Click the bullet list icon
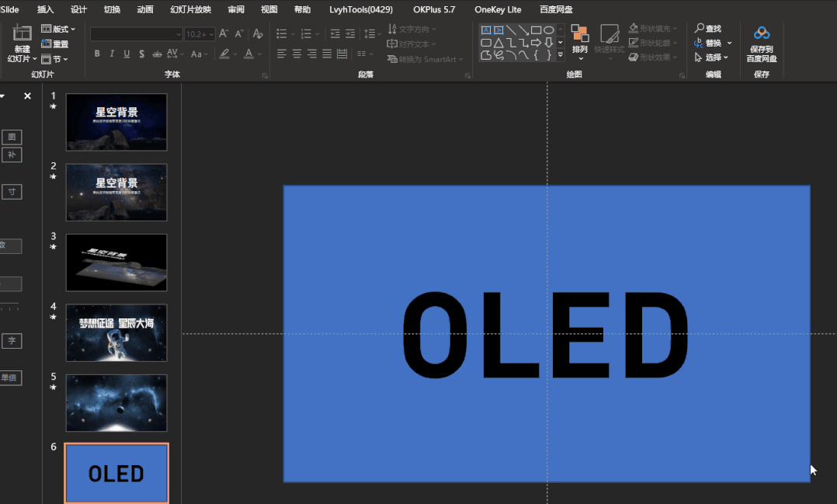 [282, 34]
